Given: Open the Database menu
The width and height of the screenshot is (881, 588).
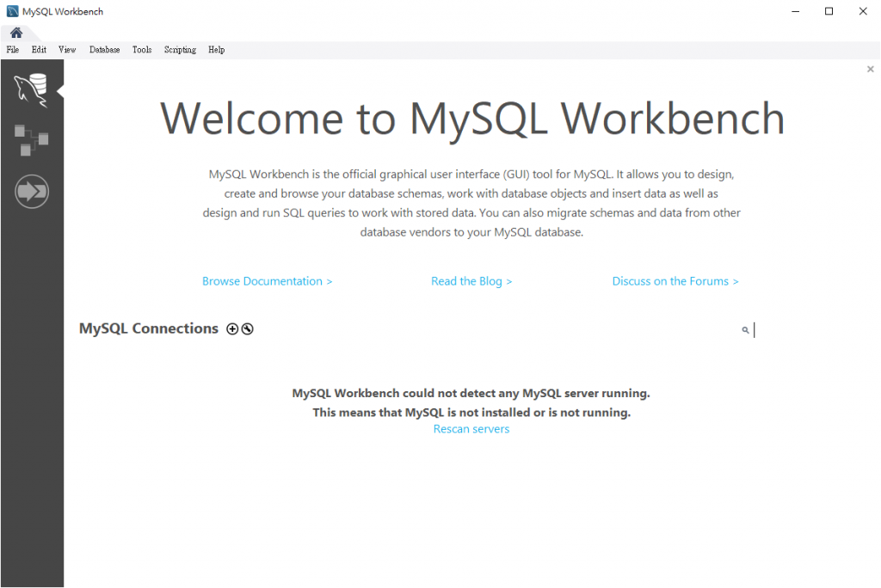Looking at the screenshot, I should coord(104,50).
